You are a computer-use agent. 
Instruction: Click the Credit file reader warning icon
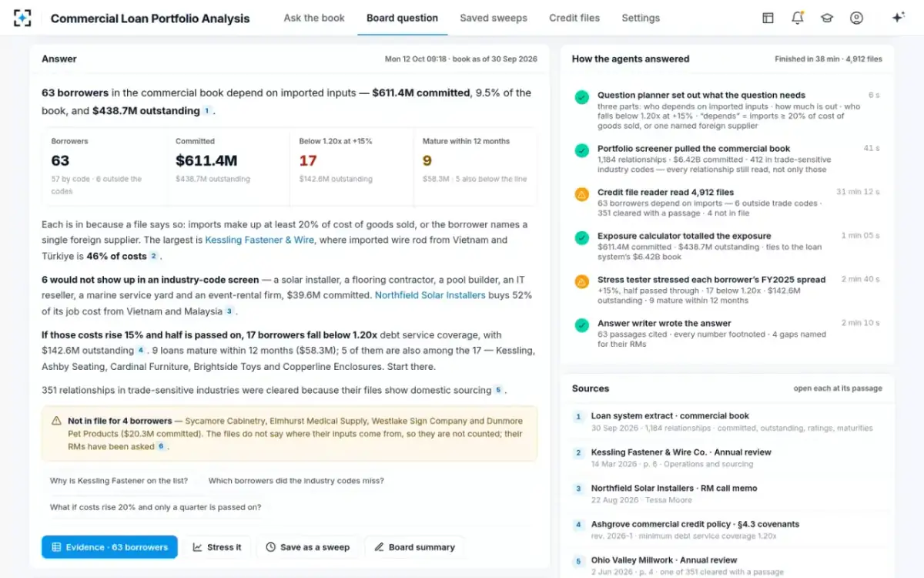click(582, 194)
